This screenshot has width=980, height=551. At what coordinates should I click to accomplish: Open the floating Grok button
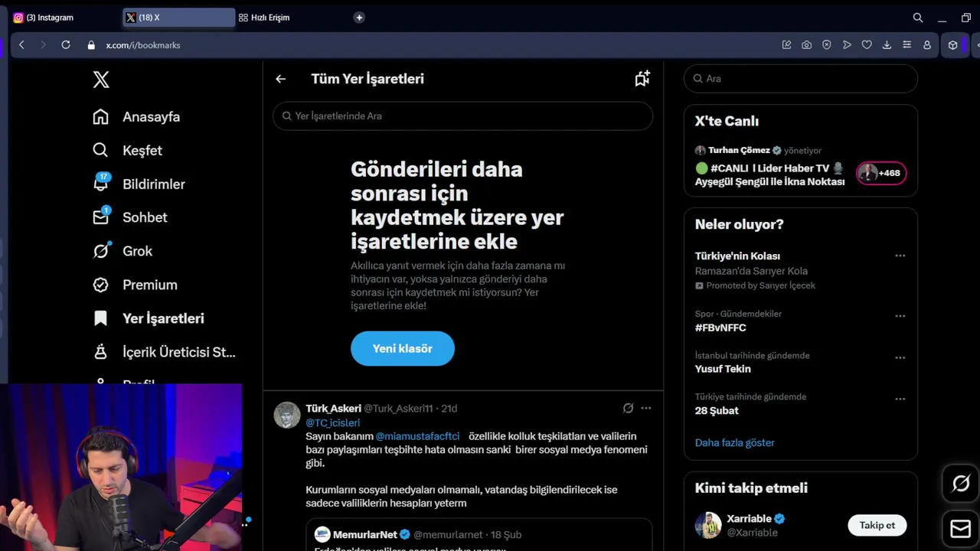(961, 484)
